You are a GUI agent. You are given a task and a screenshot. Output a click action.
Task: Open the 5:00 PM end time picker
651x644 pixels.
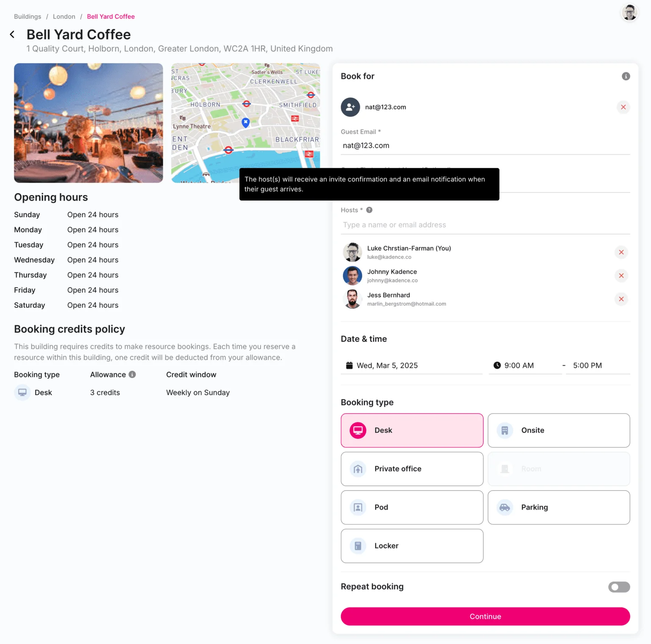[598, 365]
